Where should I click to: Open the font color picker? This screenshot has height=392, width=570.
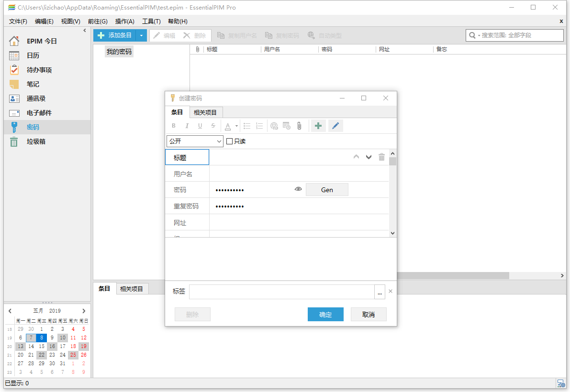228,125
